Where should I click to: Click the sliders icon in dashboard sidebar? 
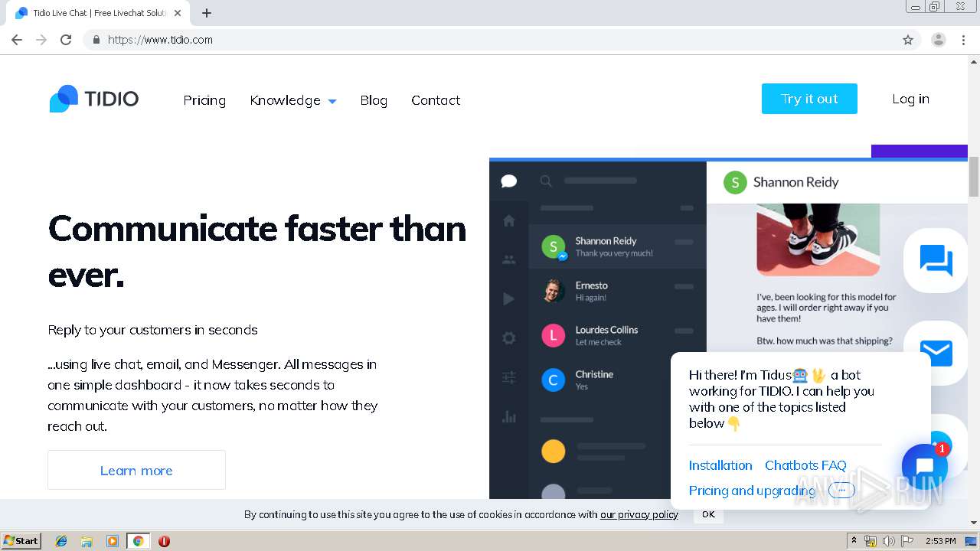click(x=509, y=377)
